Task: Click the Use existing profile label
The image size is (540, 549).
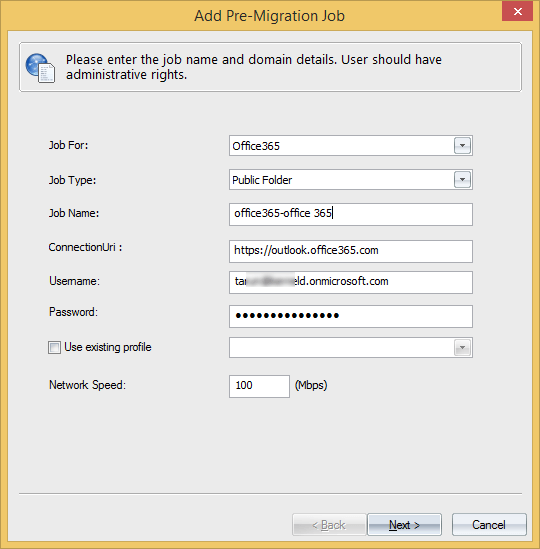Action: coord(108,347)
